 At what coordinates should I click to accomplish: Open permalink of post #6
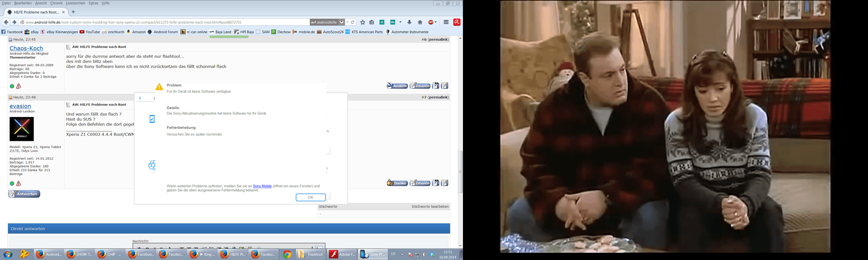coord(439,40)
